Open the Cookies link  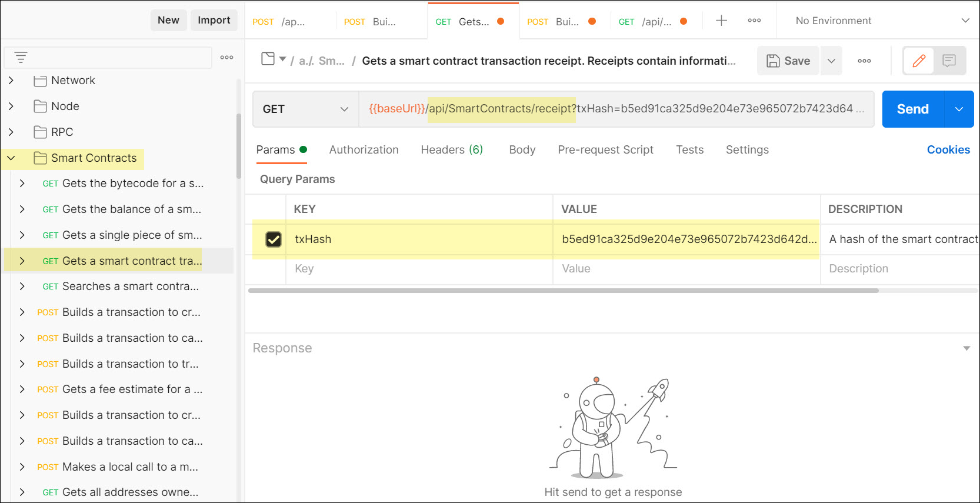pos(948,149)
